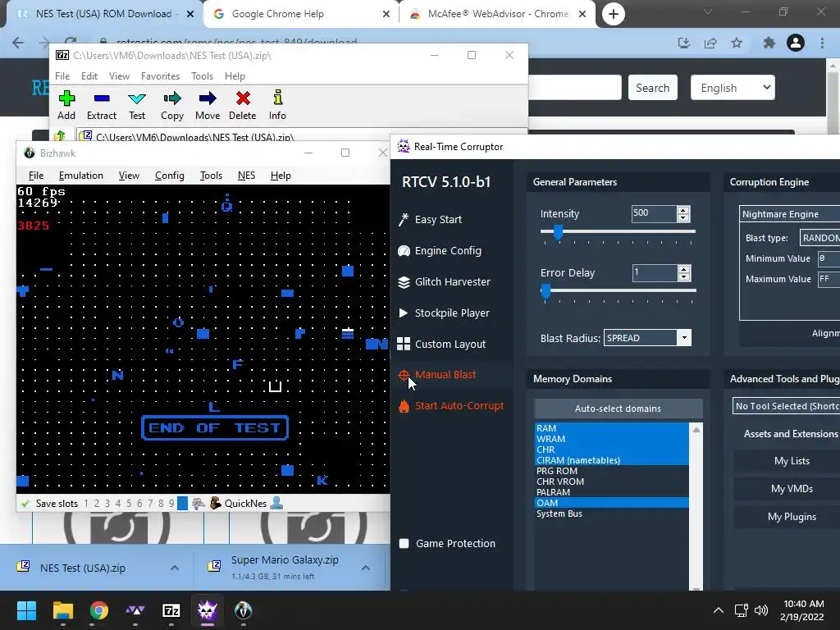Screen dimensions: 840x630
Task: Select save slot 1 in Bizhawk
Action: click(x=85, y=504)
